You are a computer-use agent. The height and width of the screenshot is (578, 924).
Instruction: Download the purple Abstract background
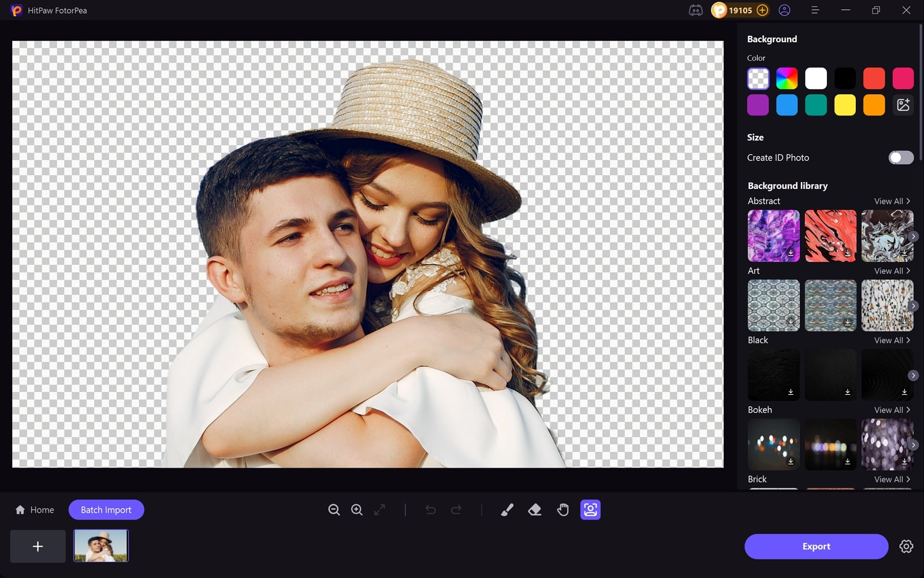click(791, 253)
